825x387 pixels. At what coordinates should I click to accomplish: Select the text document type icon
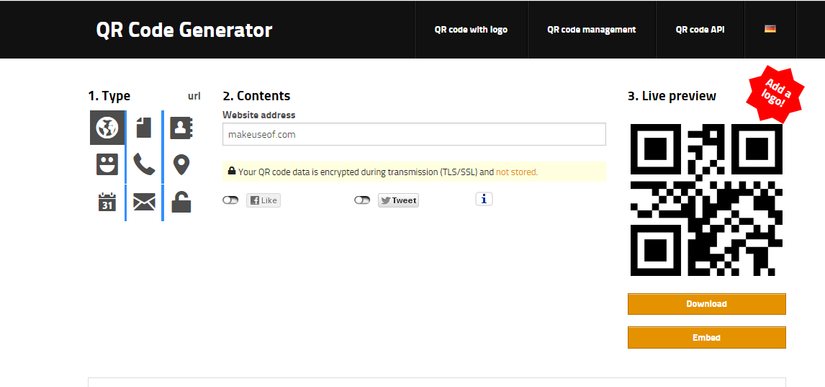[144, 128]
